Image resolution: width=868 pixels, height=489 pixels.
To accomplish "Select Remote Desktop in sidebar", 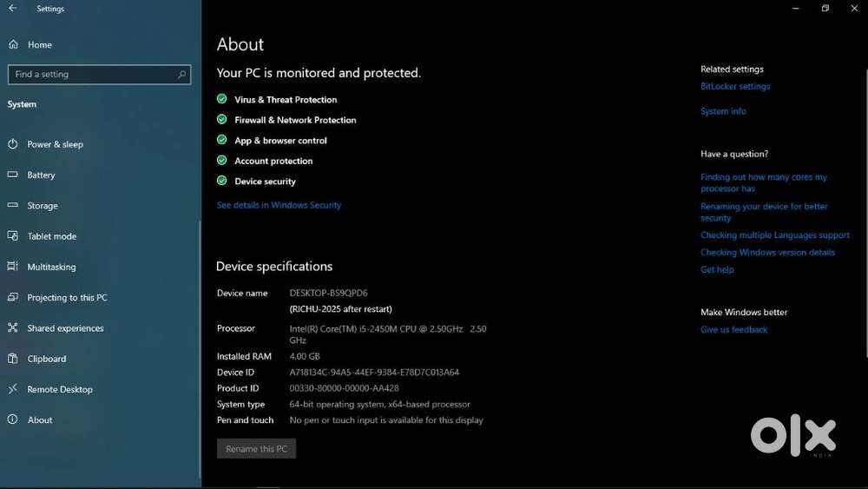I will 59,389.
